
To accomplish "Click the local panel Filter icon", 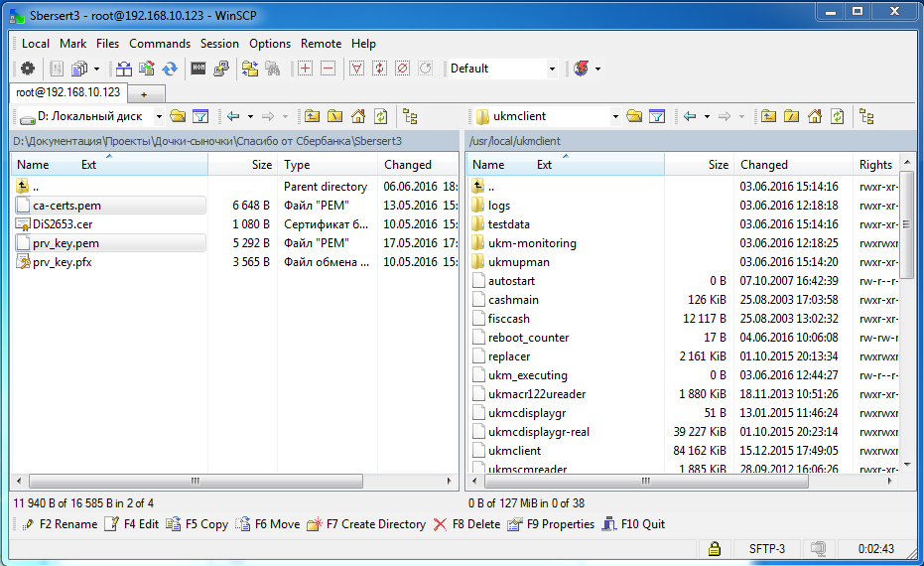I will (x=200, y=116).
